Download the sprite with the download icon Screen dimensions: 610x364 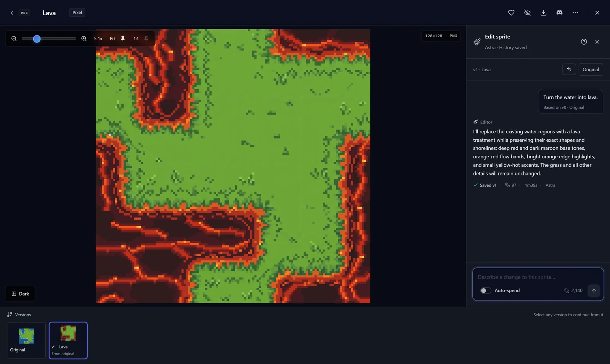click(543, 13)
